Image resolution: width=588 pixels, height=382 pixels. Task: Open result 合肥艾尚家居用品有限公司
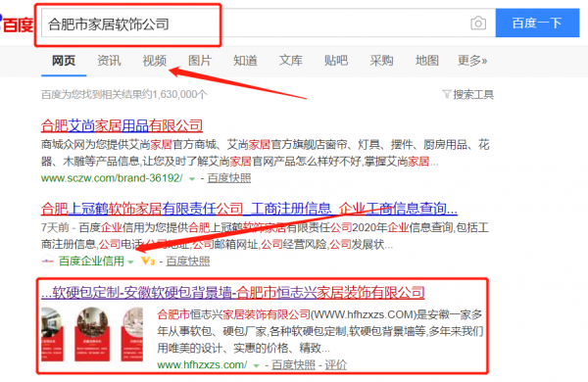coord(122,125)
